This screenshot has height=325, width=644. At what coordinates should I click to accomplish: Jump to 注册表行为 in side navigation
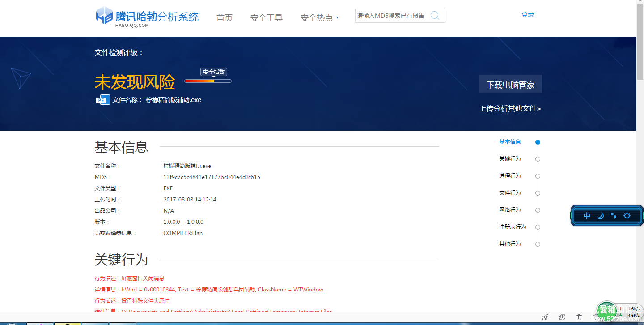coord(513,227)
